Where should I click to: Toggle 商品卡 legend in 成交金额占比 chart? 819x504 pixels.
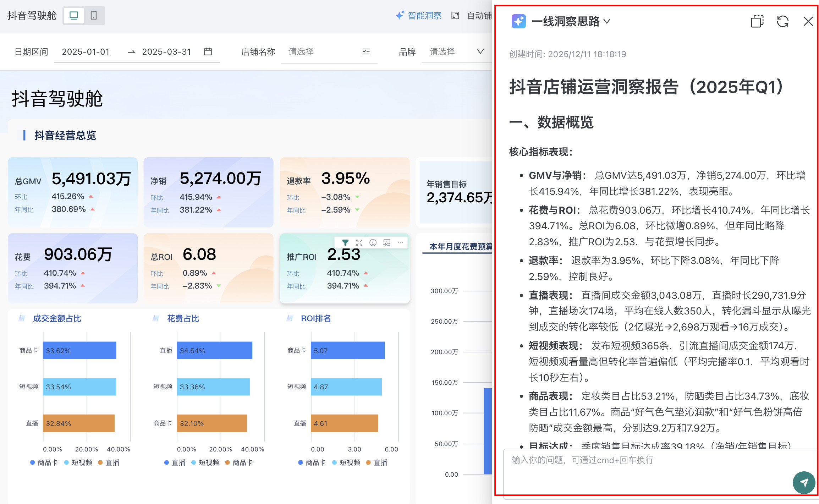[44, 462]
